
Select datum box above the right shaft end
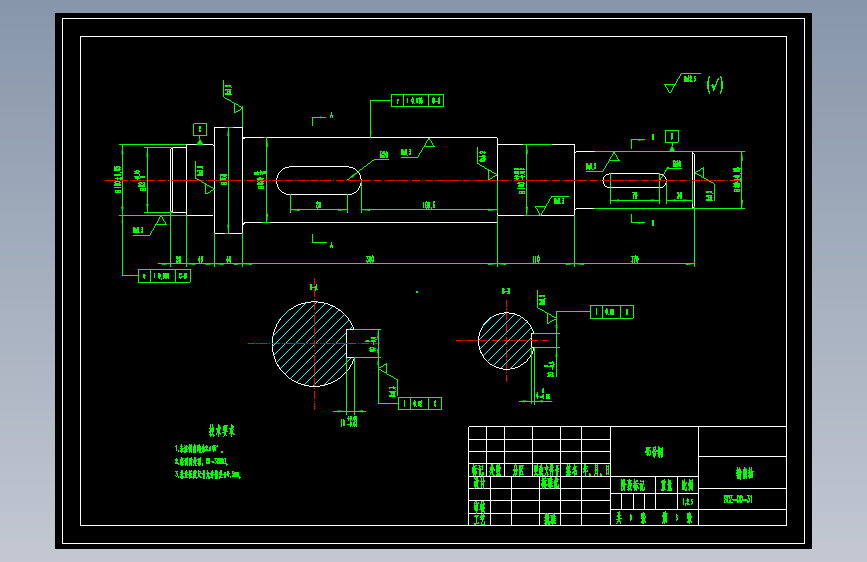coord(672,136)
